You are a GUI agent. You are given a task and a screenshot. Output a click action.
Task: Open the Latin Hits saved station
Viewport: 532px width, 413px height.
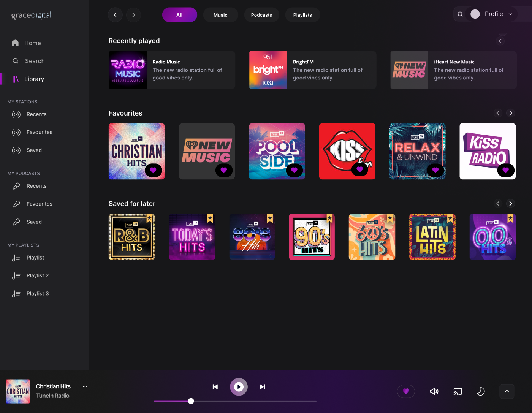[x=432, y=237]
